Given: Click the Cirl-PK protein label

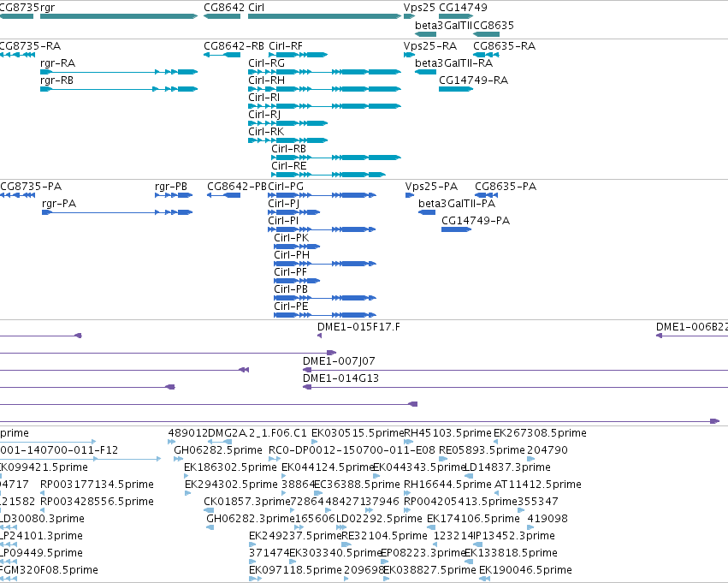Looking at the screenshot, I should click(x=291, y=238).
